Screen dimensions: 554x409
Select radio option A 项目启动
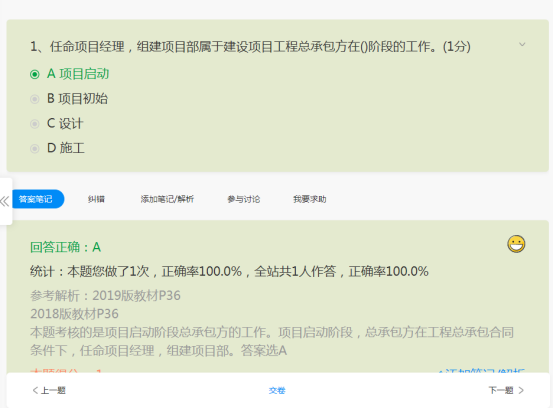(35, 75)
